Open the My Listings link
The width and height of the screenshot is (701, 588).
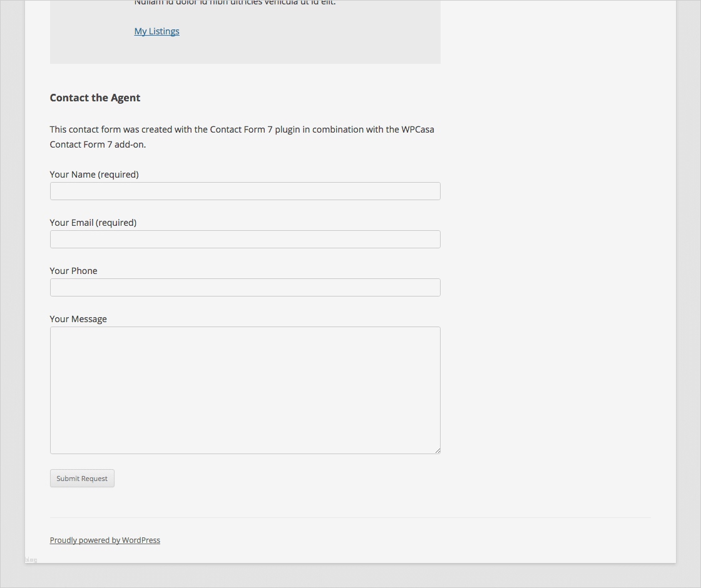coord(156,31)
